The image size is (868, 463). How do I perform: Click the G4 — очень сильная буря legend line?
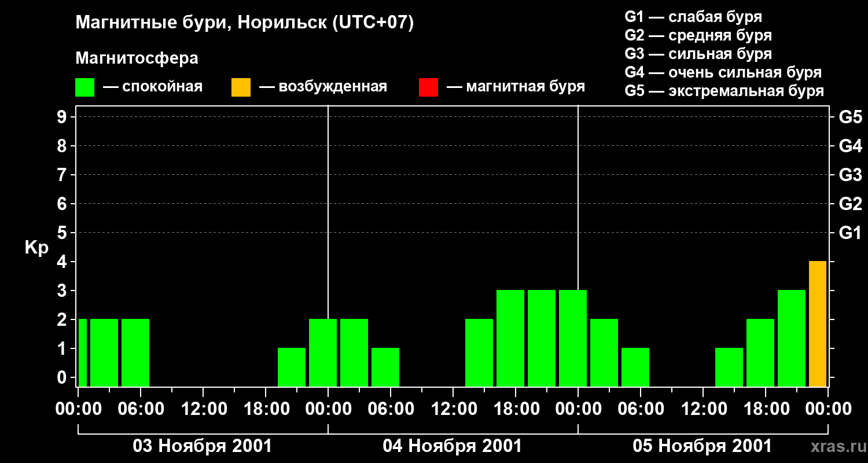pyautogui.click(x=723, y=72)
